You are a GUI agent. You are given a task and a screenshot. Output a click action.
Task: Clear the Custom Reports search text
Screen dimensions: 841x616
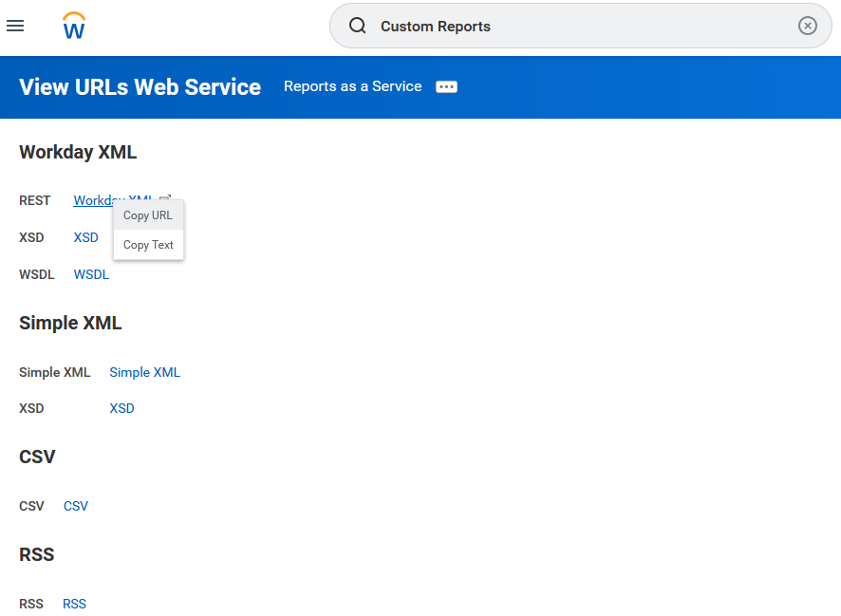[x=808, y=26]
